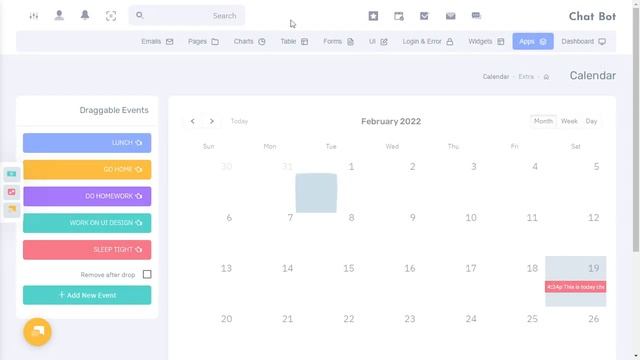Open the calendar shortcut icon in header
The width and height of the screenshot is (640, 360).
(x=399, y=16)
